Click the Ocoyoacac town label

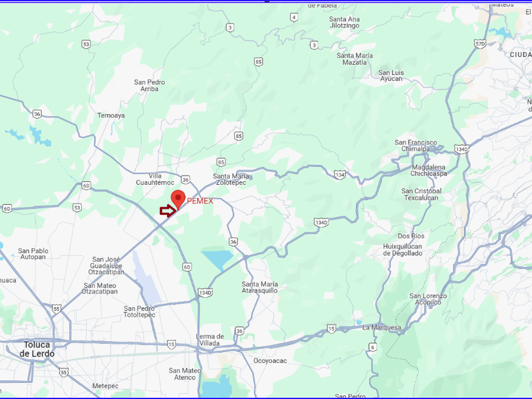270,360
